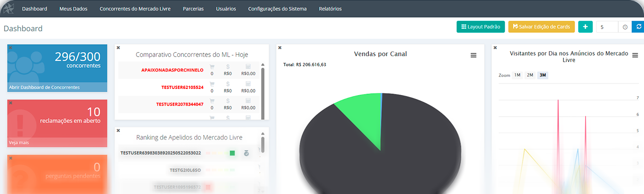644x194 pixels.
Task: Click cart icon in TESTUSER62105524 row
Action: [212, 84]
